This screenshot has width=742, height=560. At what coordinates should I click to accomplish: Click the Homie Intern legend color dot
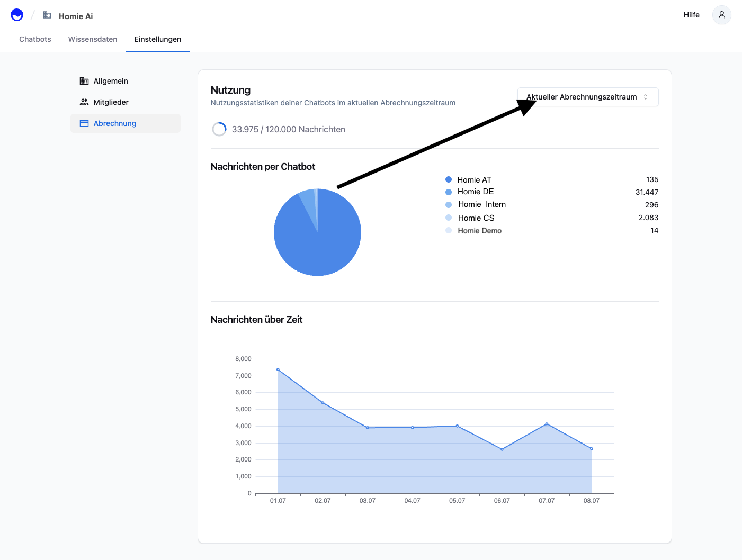449,205
